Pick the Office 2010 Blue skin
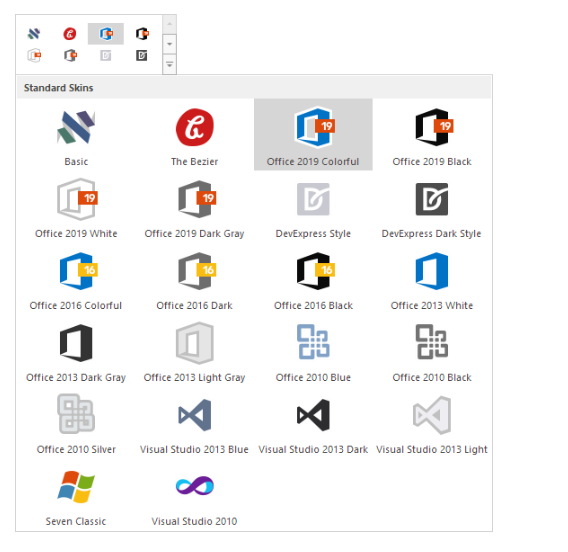568x552 pixels. 313,351
